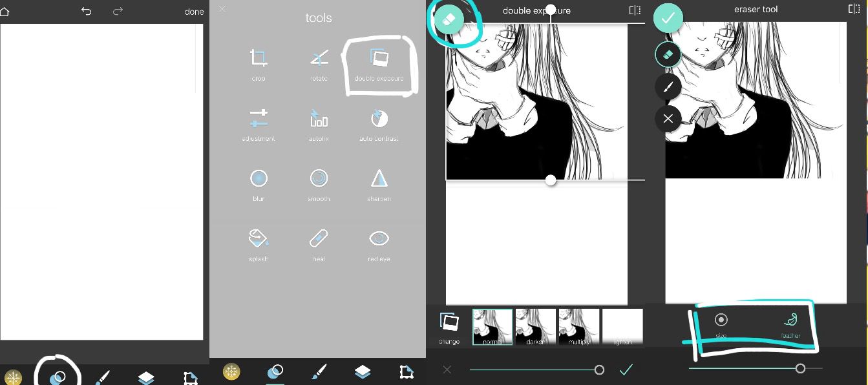Open the double exposure tool
868x385 pixels.
coord(379,65)
